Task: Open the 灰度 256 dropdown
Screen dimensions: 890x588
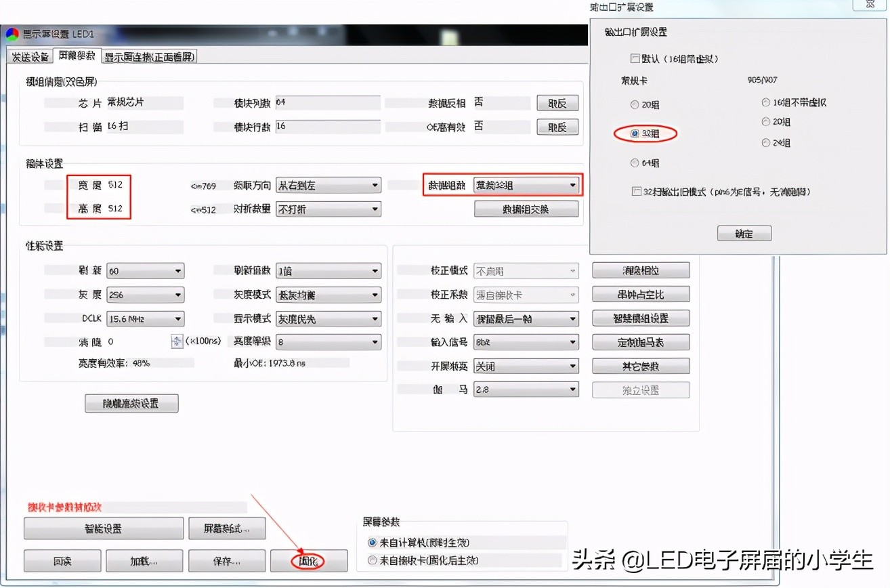Action: coord(176,295)
